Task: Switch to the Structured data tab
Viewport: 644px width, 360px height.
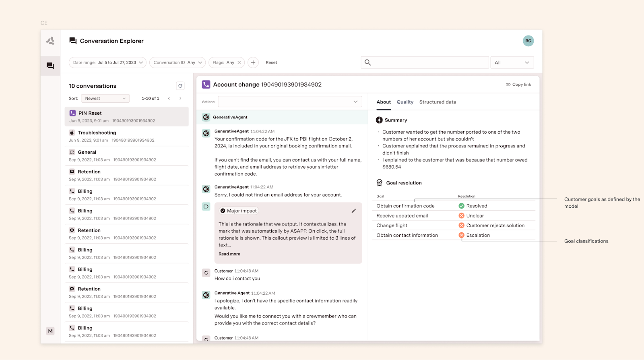Action: point(438,102)
